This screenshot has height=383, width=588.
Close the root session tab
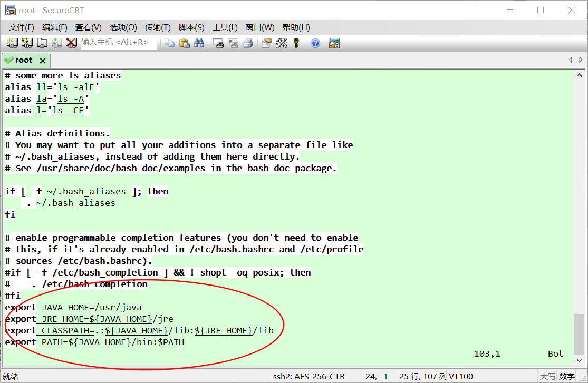43,61
